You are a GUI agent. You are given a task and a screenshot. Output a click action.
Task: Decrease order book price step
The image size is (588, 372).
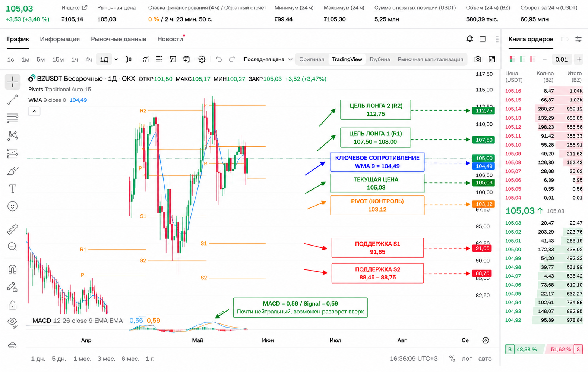pyautogui.click(x=544, y=59)
